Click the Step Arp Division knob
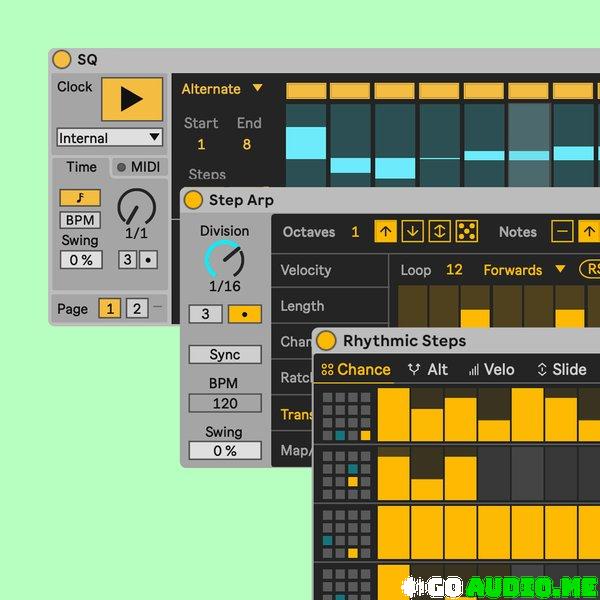The image size is (600, 600). (x=225, y=259)
